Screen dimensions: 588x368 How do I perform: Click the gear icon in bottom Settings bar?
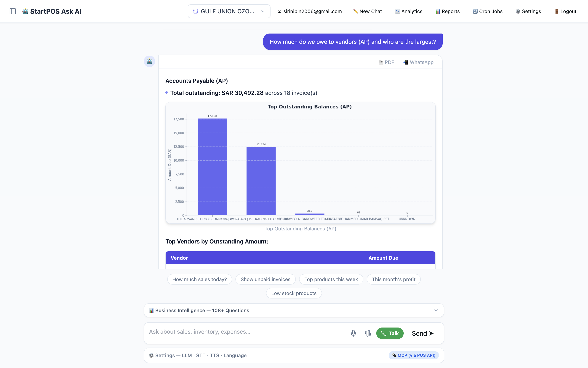151,355
